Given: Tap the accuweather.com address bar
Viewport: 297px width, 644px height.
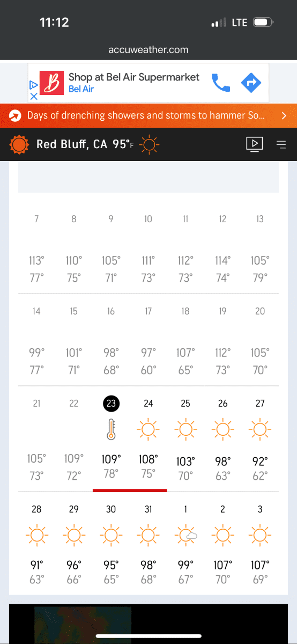Looking at the screenshot, I should point(148,49).
